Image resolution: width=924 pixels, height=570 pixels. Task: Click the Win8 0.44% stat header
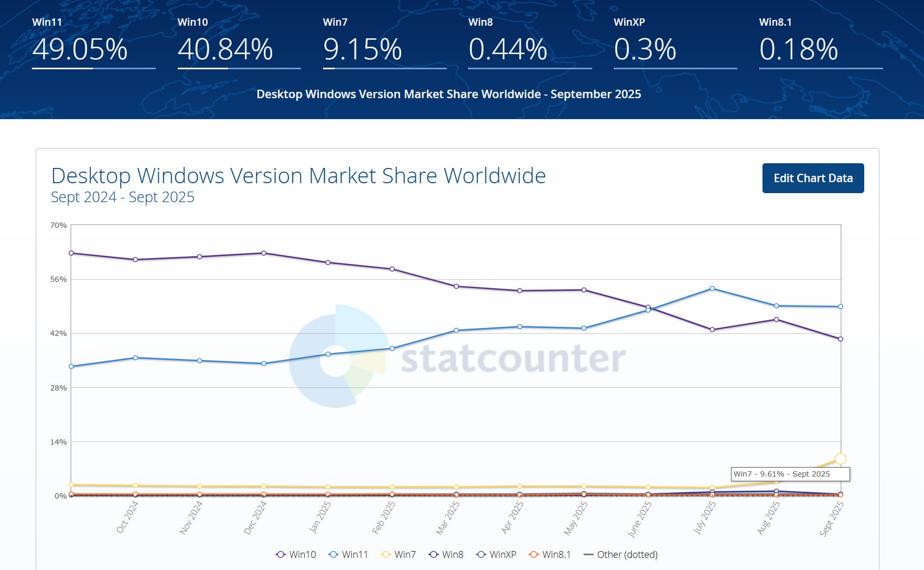point(508,49)
